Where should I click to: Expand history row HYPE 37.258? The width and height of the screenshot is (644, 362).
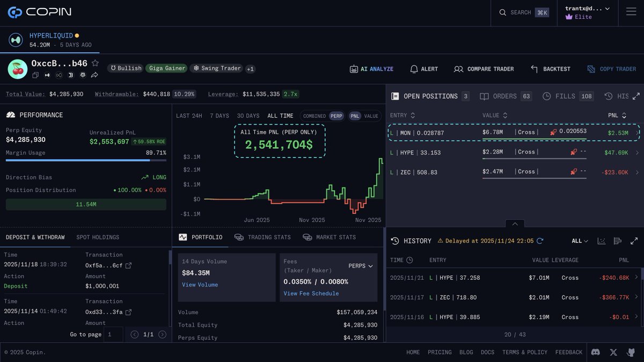[636, 277]
